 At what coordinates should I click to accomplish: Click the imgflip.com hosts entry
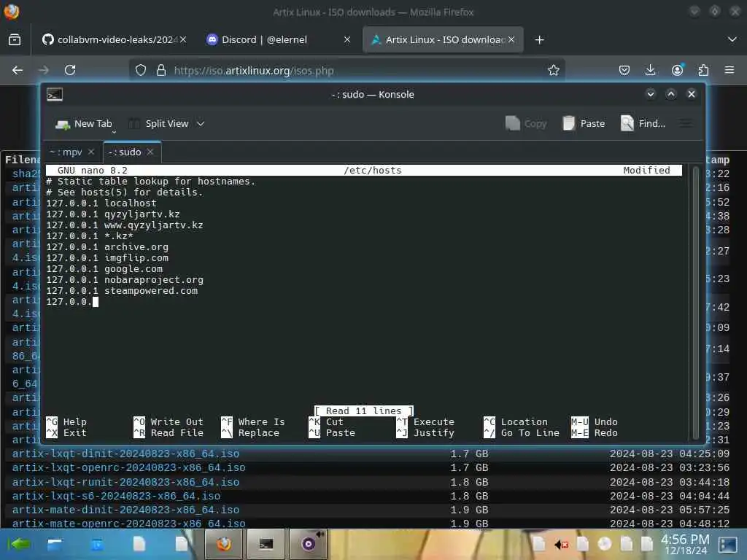107,258
